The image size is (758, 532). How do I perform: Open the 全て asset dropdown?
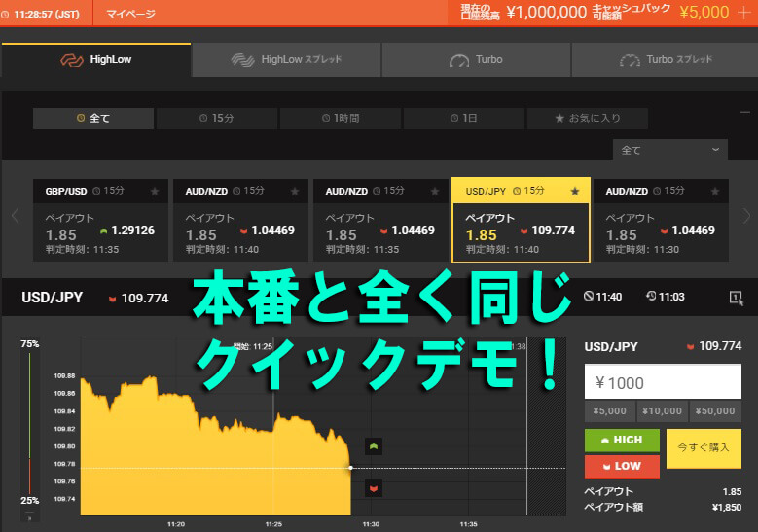(x=670, y=150)
